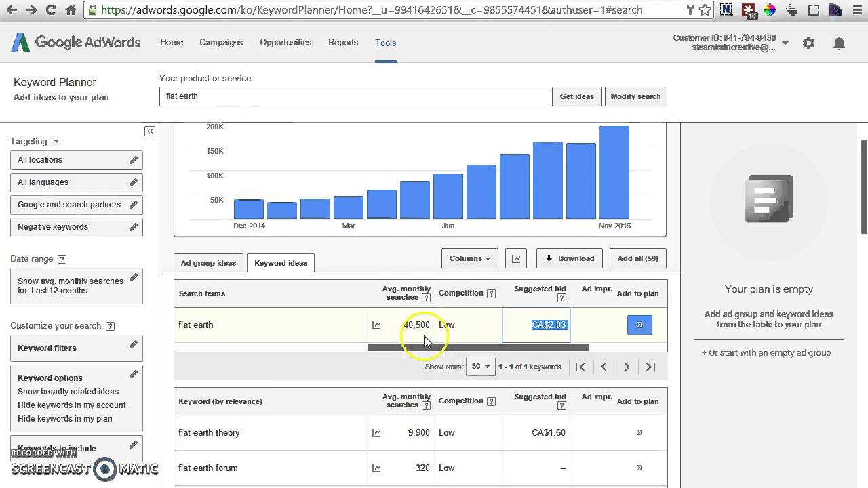The width and height of the screenshot is (868, 488).
Task: Open the notifications bell
Action: point(839,43)
